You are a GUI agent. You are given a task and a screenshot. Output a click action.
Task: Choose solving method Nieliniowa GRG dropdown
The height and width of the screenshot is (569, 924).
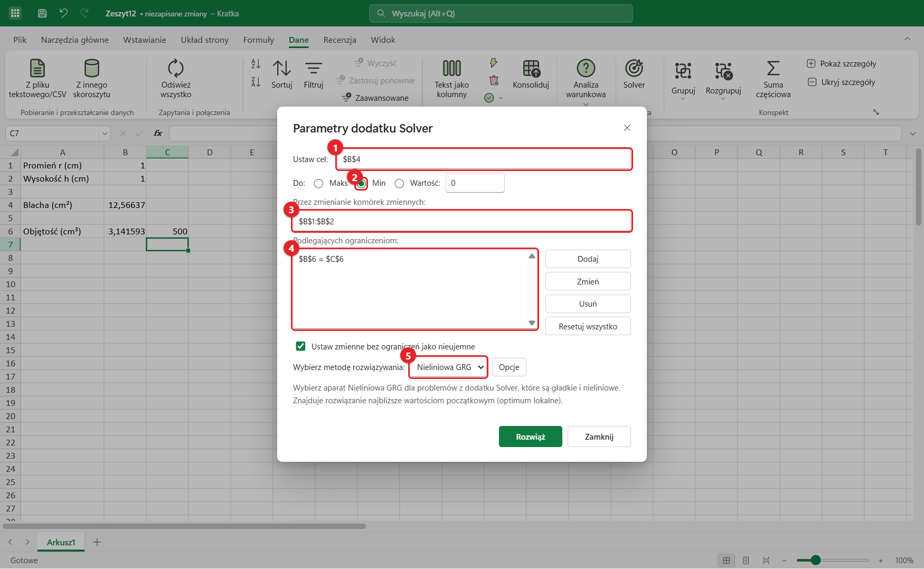(448, 367)
